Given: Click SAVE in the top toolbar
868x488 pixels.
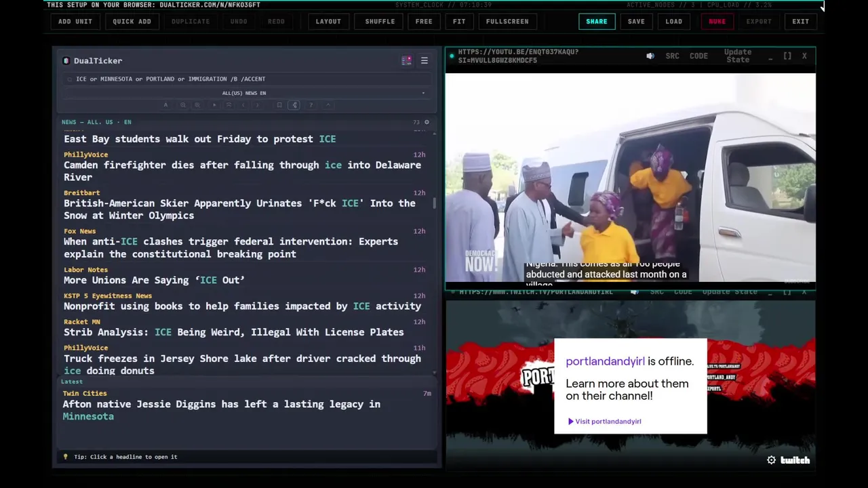Looking at the screenshot, I should click(636, 21).
